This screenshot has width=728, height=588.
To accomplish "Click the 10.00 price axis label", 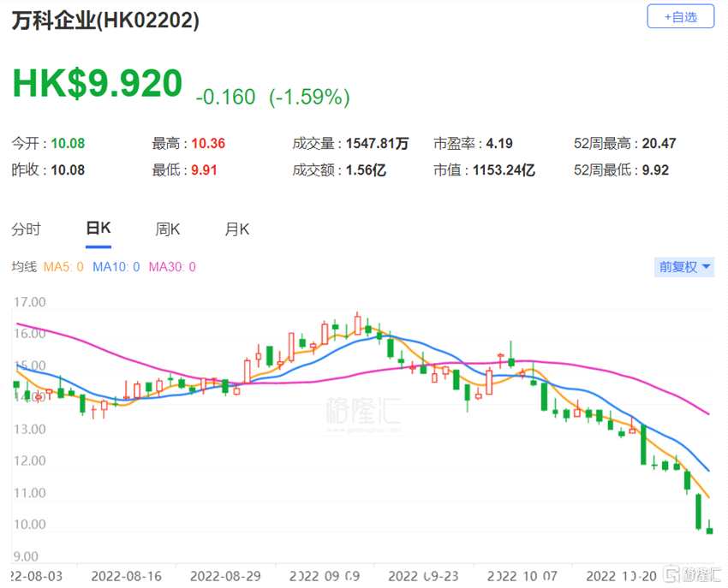I will [x=30, y=525].
